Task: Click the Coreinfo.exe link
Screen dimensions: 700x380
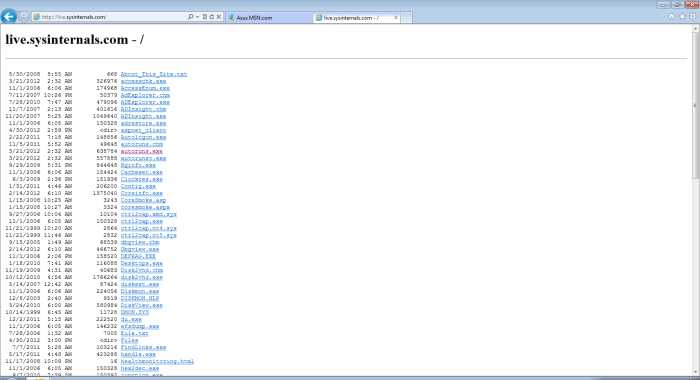Action: [142, 193]
